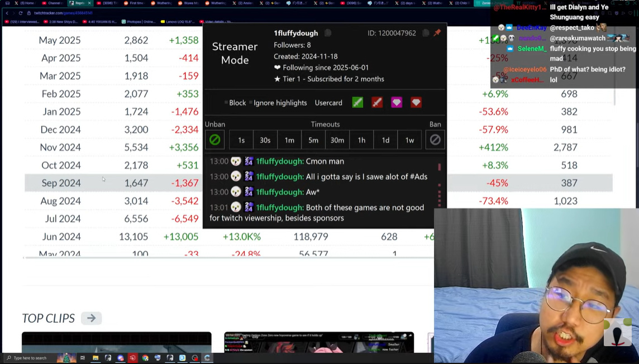Image resolution: width=639 pixels, height=364 pixels.
Task: Click the '118,979' value in Jun 2024 row
Action: [311, 237]
